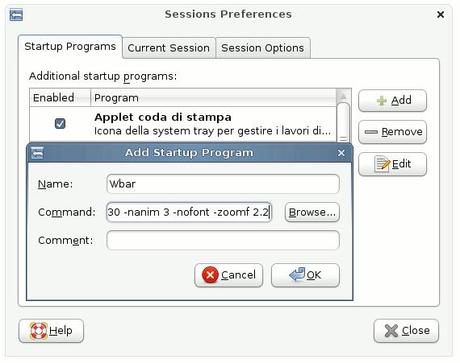This screenshot has height=363, width=460.
Task: Click the notepad Edit icon
Action: [x=382, y=164]
